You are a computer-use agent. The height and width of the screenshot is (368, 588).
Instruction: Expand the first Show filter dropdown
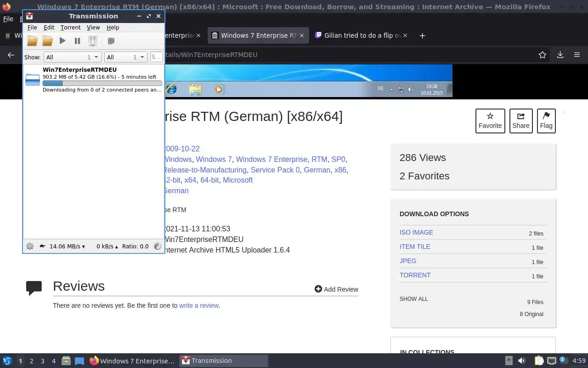point(72,57)
